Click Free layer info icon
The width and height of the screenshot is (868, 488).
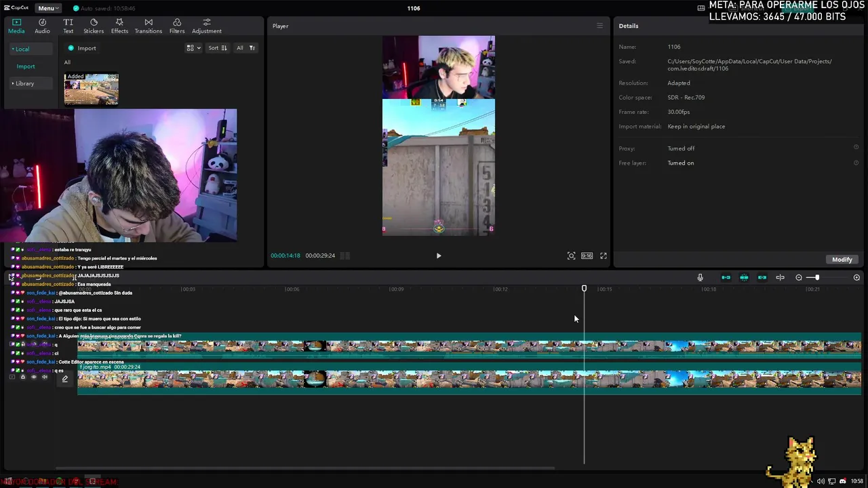(856, 163)
